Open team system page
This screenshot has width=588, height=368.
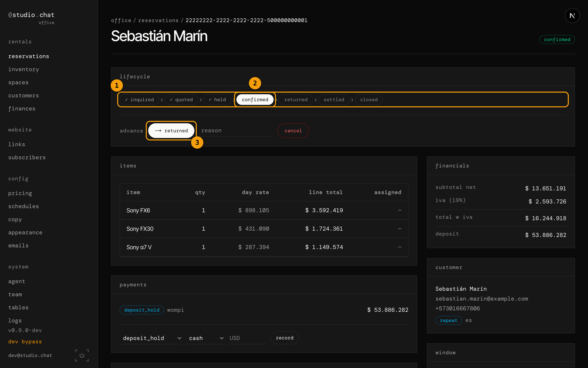pos(15,294)
